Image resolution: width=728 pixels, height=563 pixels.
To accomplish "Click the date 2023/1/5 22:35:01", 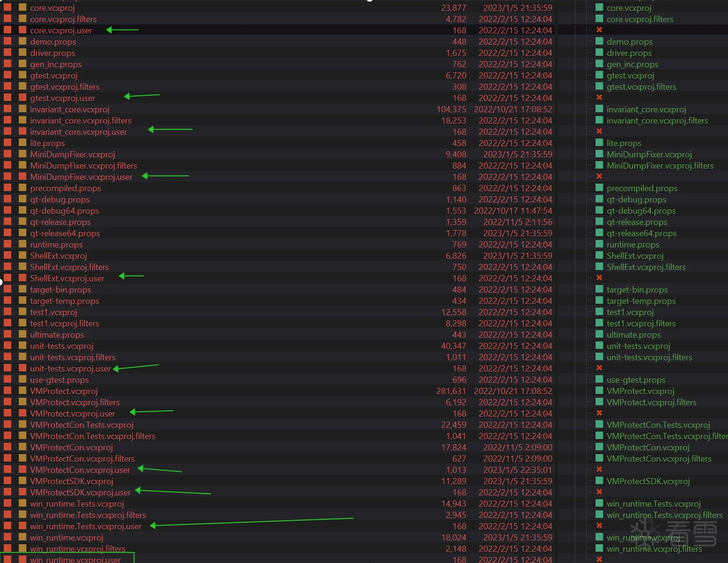I will tap(518, 470).
